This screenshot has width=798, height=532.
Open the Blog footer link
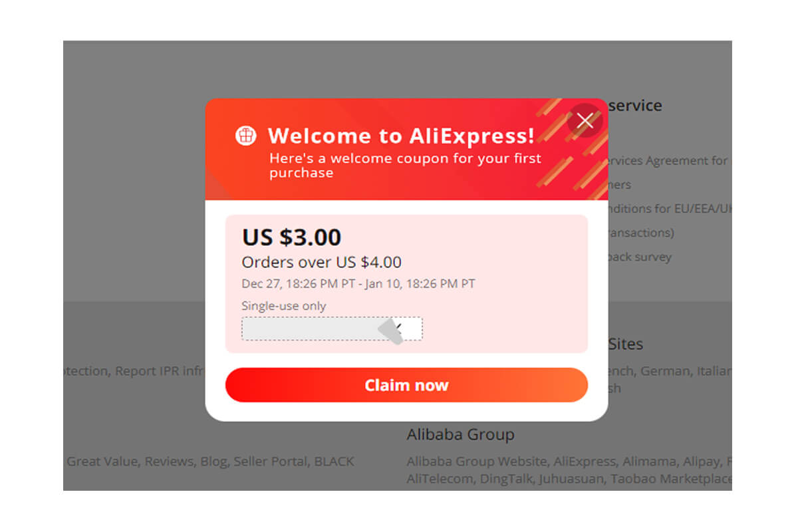(213, 461)
